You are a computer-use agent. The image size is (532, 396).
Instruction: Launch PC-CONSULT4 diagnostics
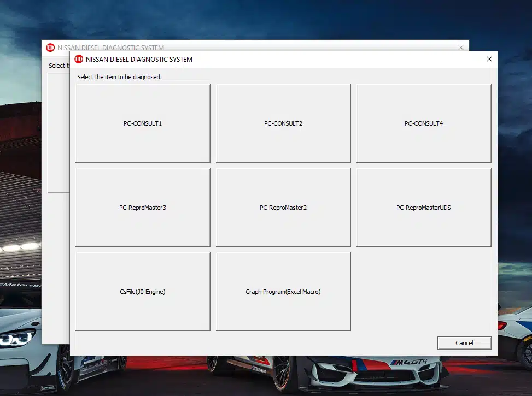click(x=424, y=123)
